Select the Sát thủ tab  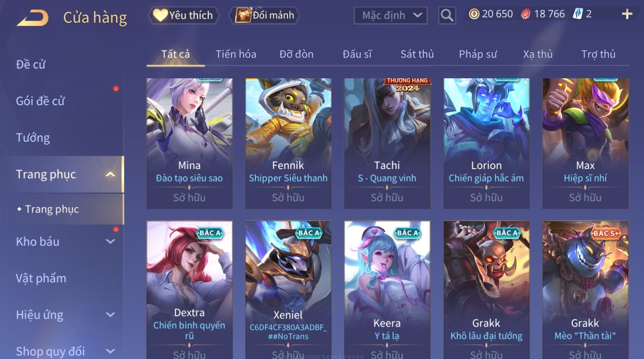tap(417, 54)
